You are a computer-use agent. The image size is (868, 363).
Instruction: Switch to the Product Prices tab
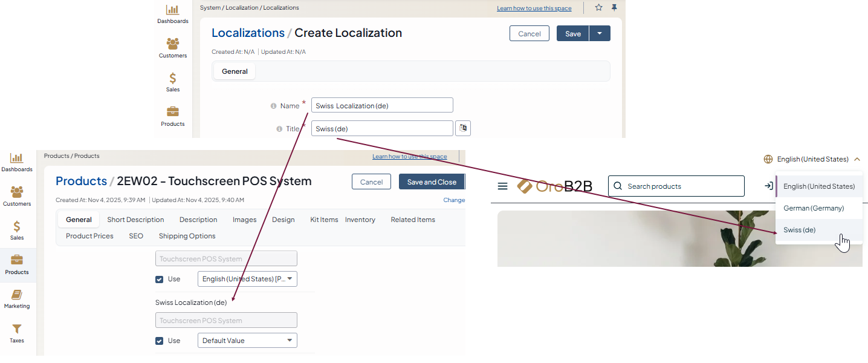click(89, 236)
